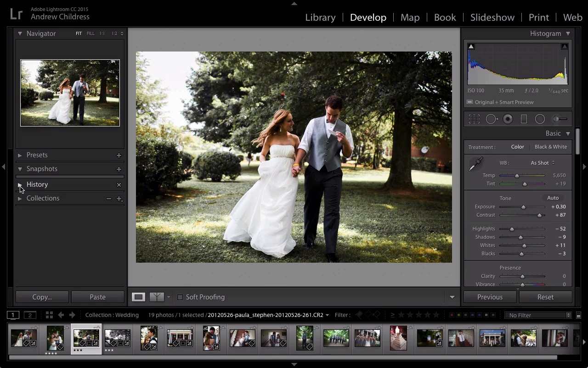This screenshot has height=368, width=588.
Task: Select the Radial Filter tool
Action: [x=540, y=119]
